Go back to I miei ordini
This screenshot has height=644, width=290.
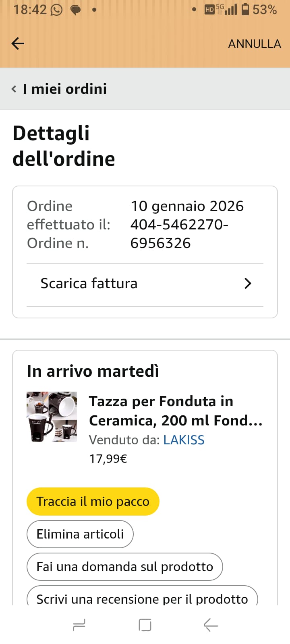[x=64, y=89]
